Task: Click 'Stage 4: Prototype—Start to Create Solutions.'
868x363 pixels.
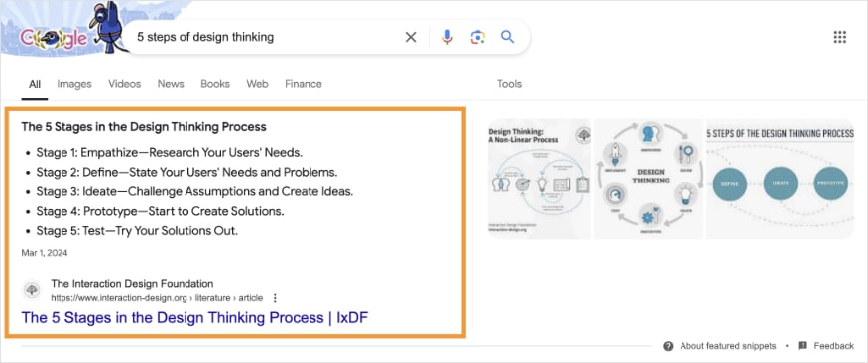Action: tap(160, 211)
